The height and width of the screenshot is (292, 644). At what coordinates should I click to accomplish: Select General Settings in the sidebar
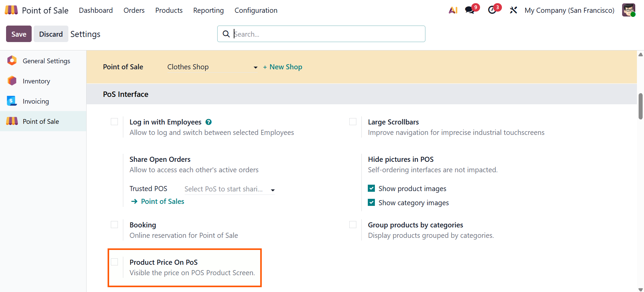click(x=43, y=61)
